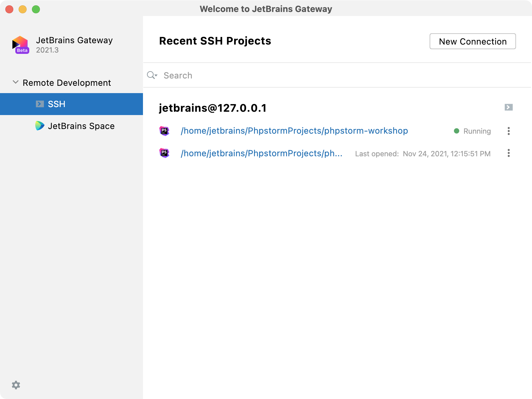The width and height of the screenshot is (532, 399).
Task: Open the search options magnifier dropdown
Action: [152, 75]
